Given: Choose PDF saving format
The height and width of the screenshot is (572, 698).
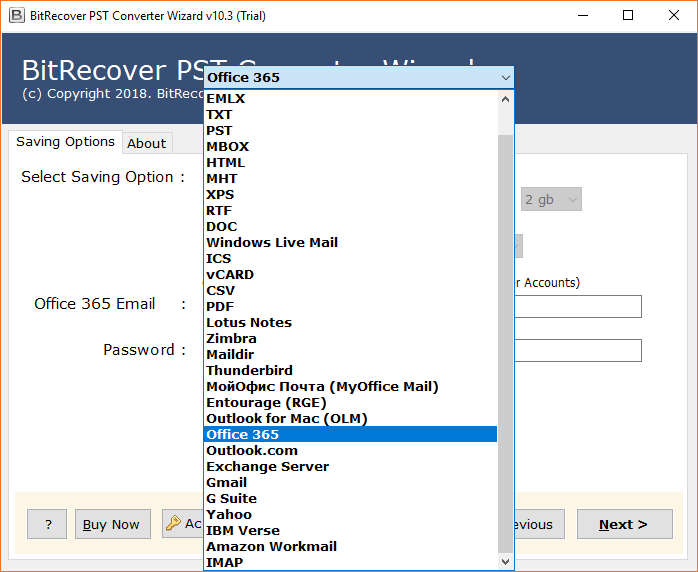Looking at the screenshot, I should pos(350,307).
